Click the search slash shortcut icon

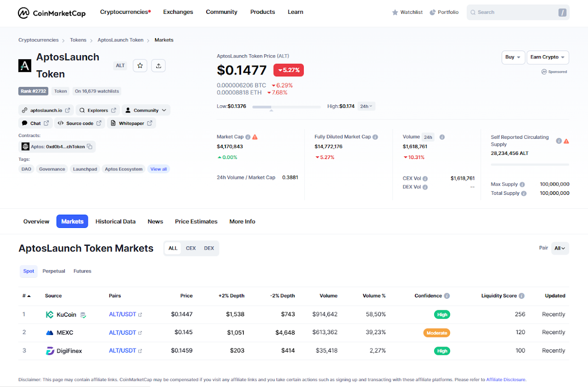click(x=562, y=12)
